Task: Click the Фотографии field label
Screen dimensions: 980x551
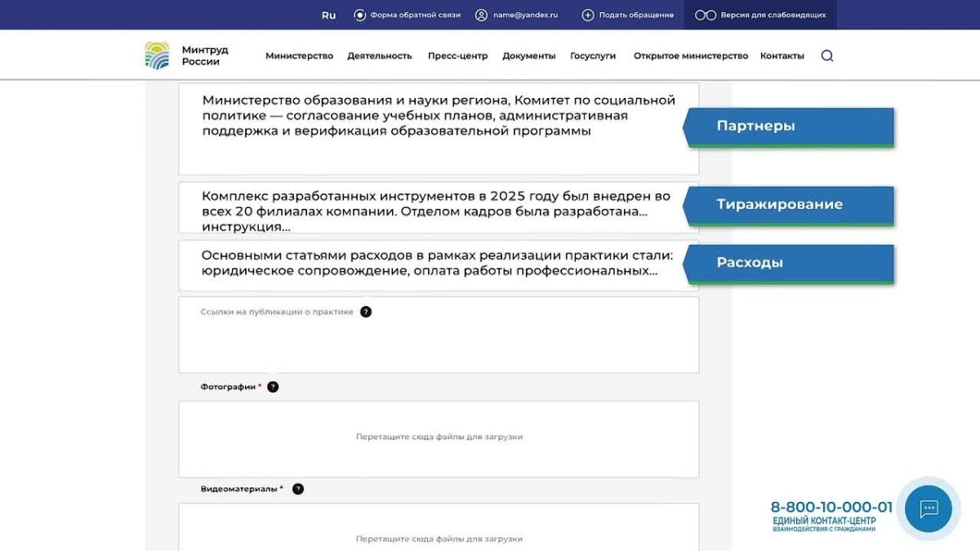Action: coord(228,387)
